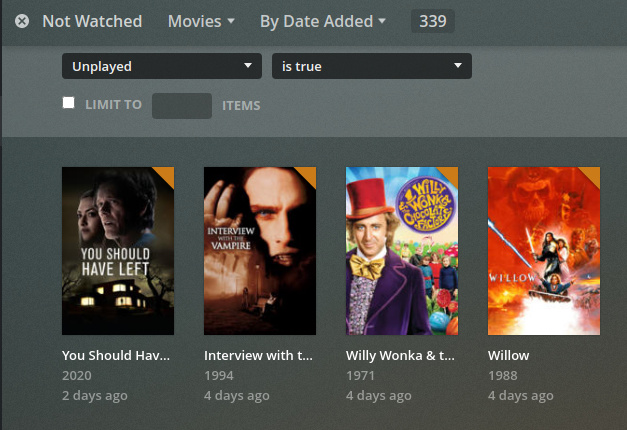Click the unplayed badge on You Should Have Left
627x430 pixels.
pos(166,174)
